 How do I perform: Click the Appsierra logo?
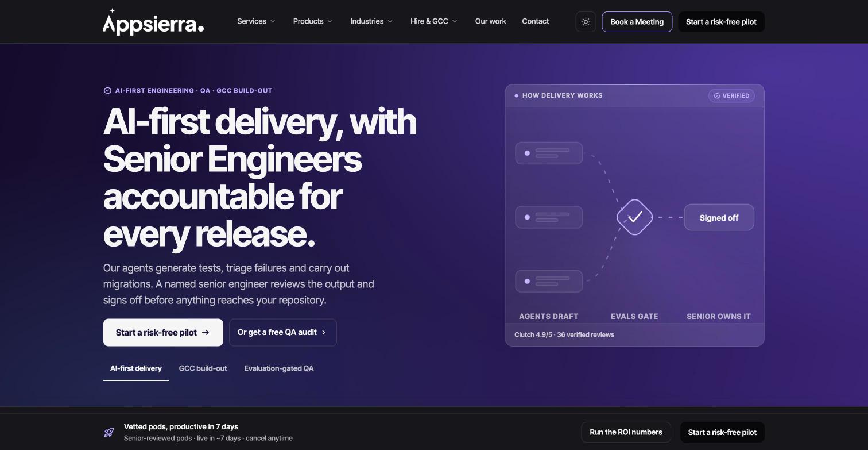coord(153,22)
